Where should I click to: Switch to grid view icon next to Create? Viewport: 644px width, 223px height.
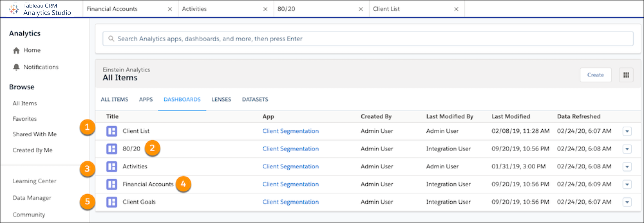(626, 75)
